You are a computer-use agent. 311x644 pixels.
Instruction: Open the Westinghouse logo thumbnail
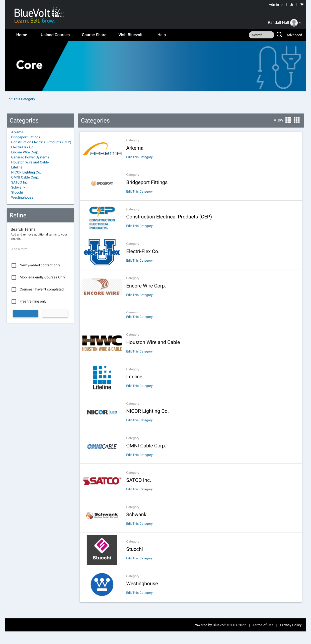point(102,584)
